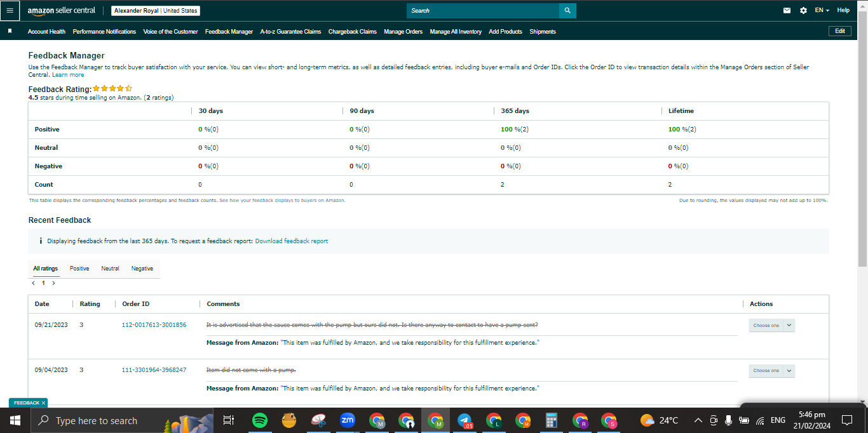868x433 pixels.
Task: Open Performance Notifications
Action: pos(104,32)
